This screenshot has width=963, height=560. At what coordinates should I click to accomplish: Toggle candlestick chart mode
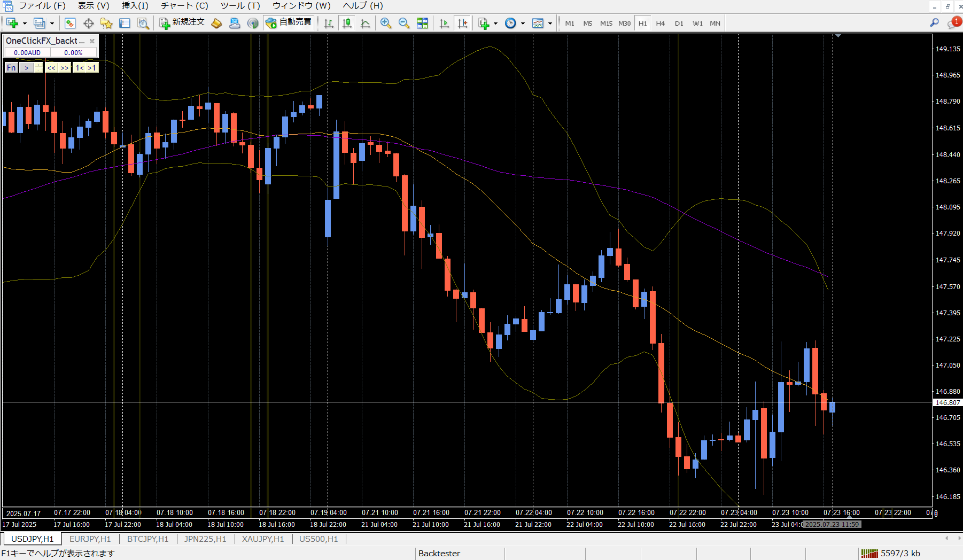tap(347, 23)
